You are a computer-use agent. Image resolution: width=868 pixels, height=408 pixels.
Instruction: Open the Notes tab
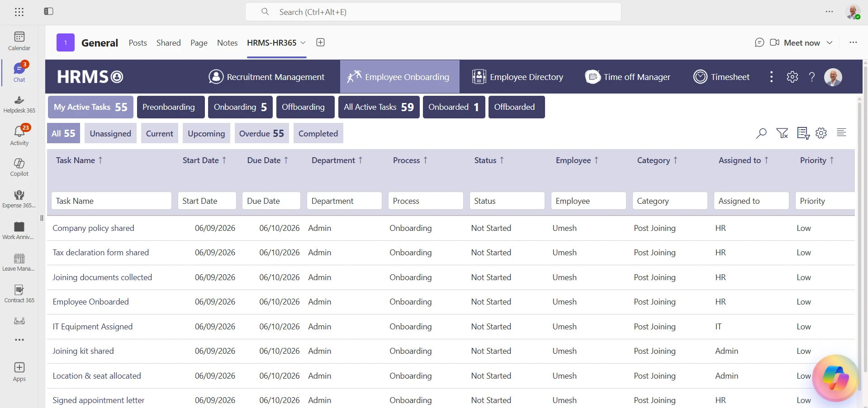[x=227, y=43]
